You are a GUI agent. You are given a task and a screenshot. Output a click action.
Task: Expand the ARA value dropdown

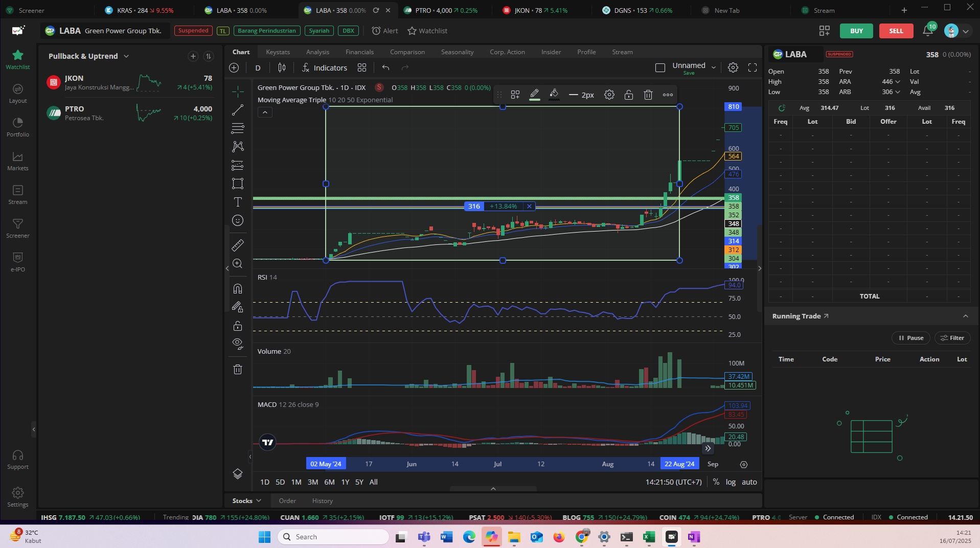click(x=898, y=82)
